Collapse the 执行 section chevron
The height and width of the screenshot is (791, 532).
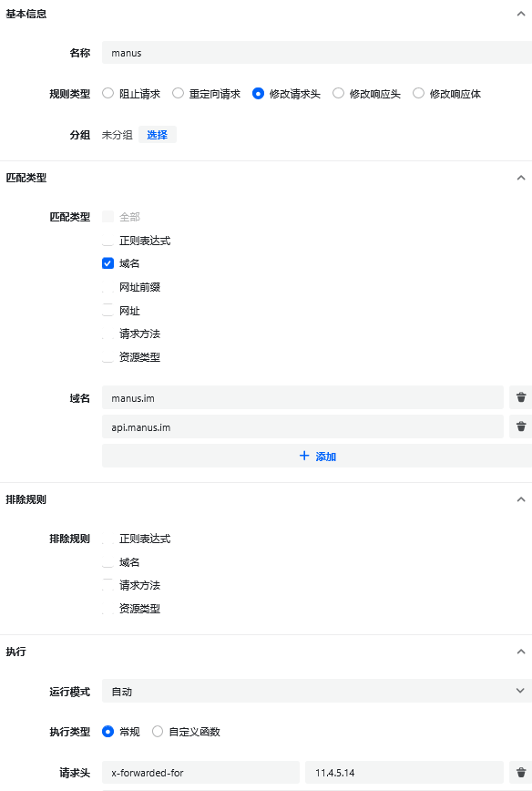(x=521, y=652)
